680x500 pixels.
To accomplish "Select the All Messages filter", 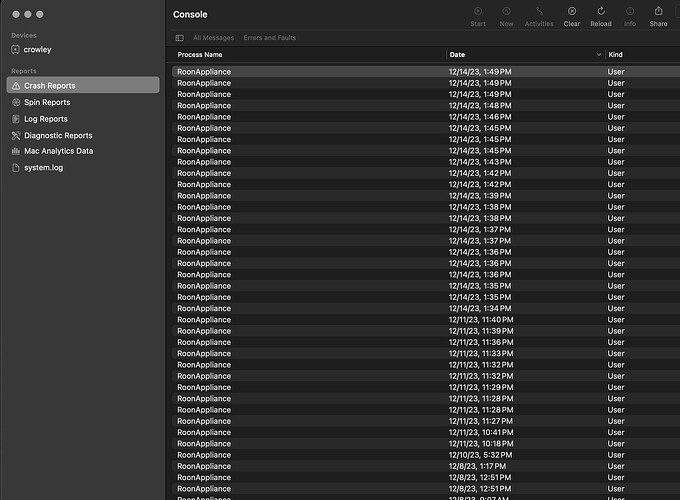I will tap(213, 38).
